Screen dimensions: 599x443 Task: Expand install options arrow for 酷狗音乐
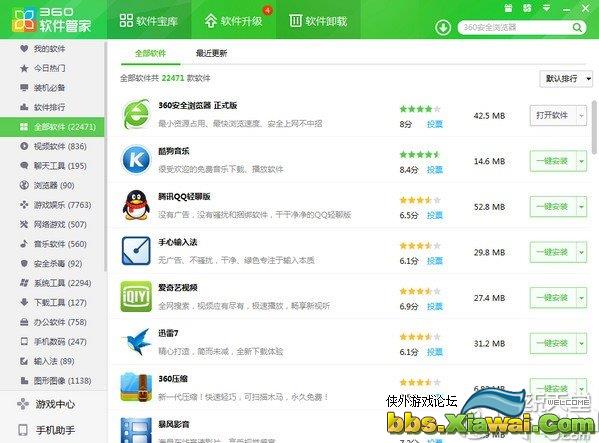tap(581, 161)
